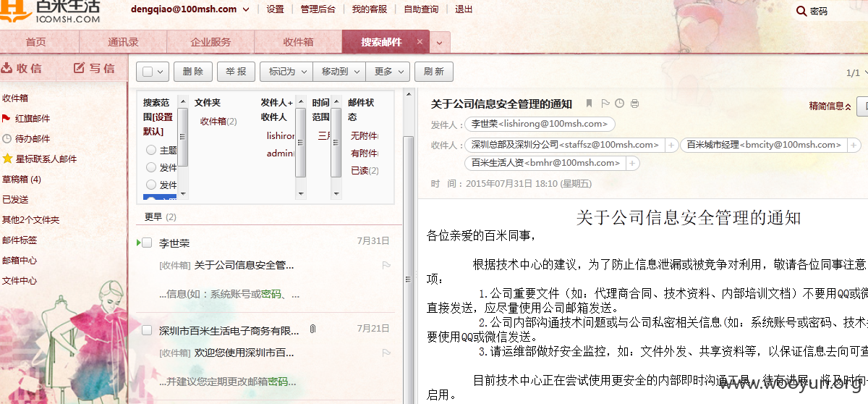Tick the checkbox of the 深圳市百米生活电子商务 mail

[147, 330]
